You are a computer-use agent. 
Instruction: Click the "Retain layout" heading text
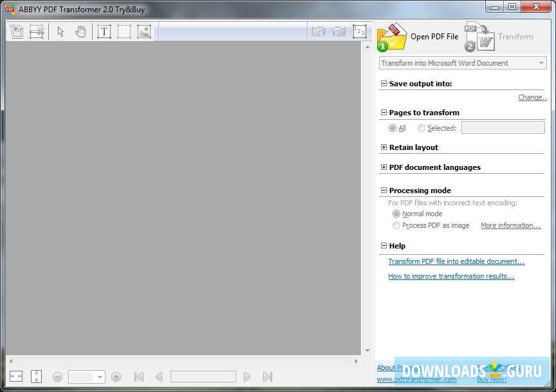point(414,147)
